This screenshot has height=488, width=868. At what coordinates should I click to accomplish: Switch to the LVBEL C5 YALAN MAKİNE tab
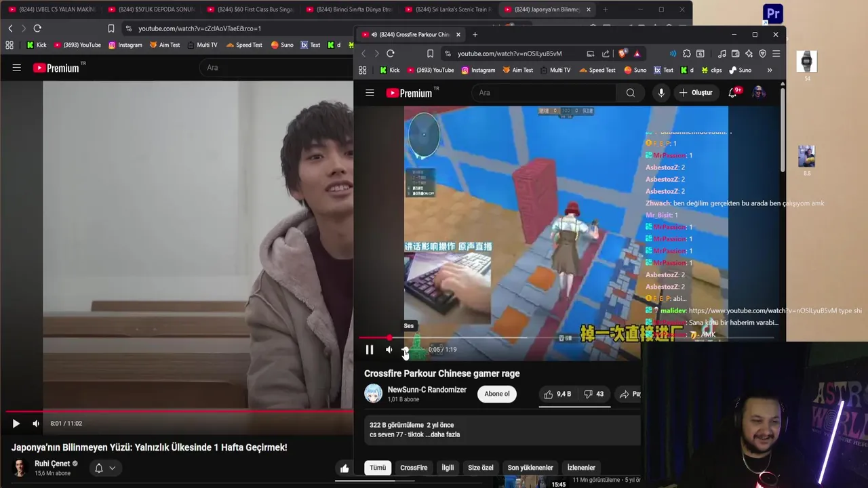tap(52, 9)
